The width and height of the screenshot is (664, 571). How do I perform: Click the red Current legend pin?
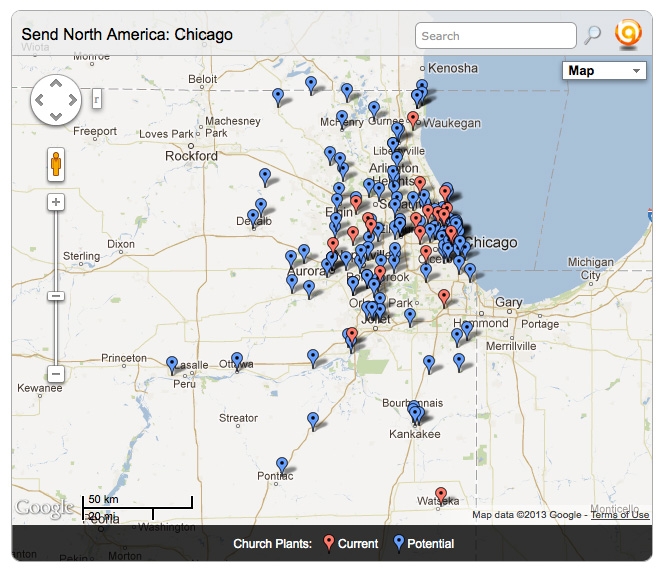point(329,543)
